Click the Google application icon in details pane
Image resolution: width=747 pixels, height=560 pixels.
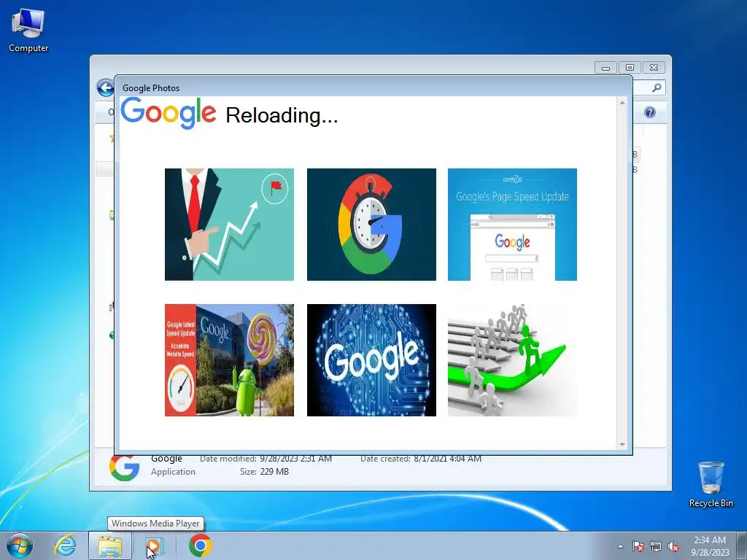tap(124, 467)
